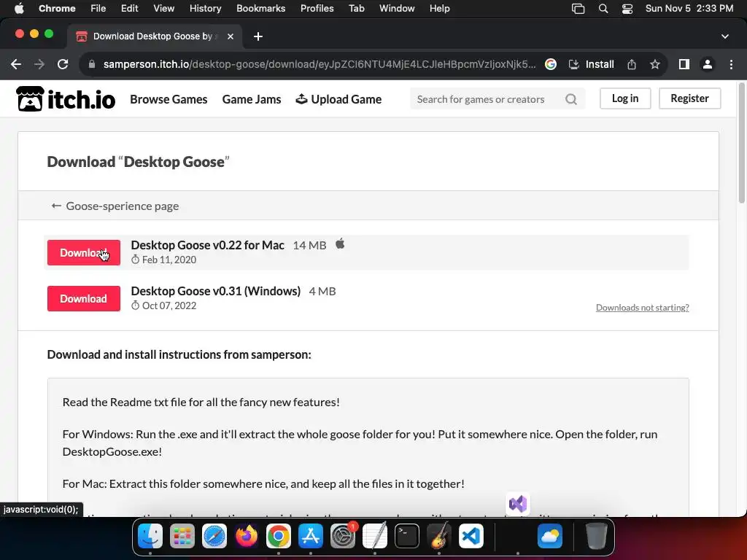Click the Google icon in address bar

click(551, 64)
